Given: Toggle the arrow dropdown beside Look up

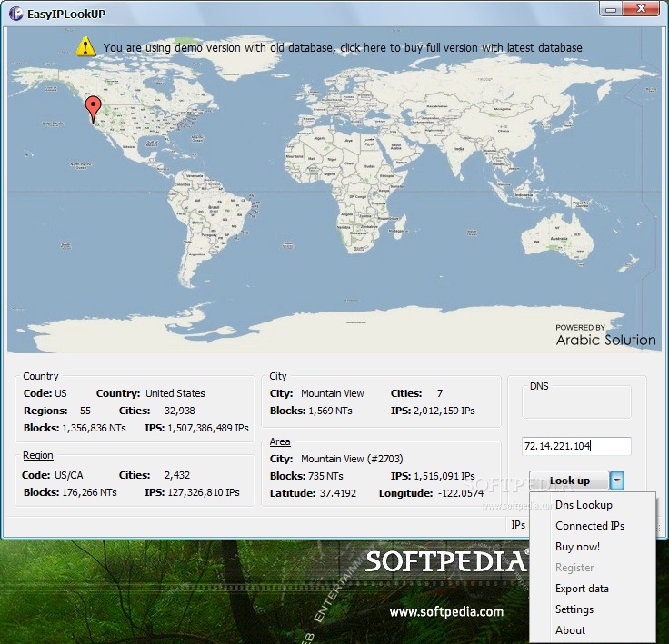Looking at the screenshot, I should coord(617,481).
